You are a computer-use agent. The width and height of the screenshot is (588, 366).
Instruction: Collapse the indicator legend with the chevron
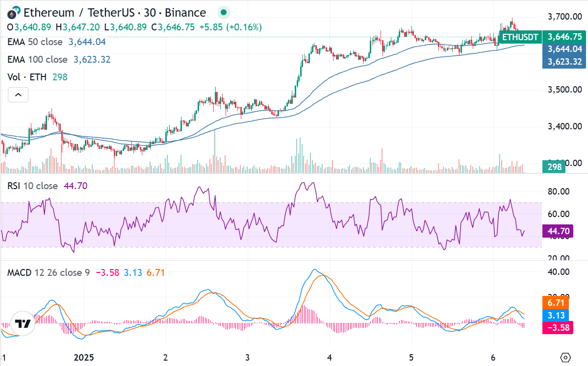click(18, 95)
